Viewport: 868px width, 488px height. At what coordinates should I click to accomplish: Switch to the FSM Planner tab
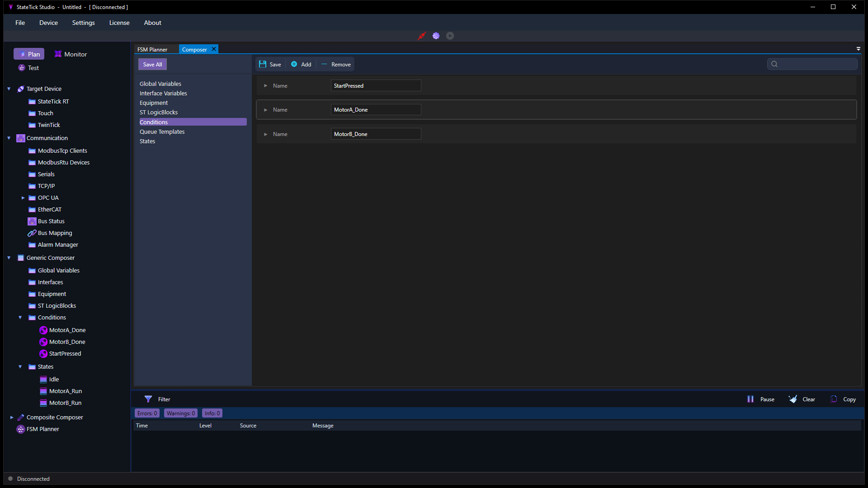pyautogui.click(x=152, y=50)
